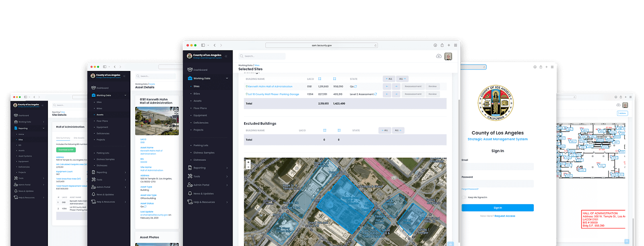
Task: Click the browser share icon in the front window
Action: [x=442, y=45]
